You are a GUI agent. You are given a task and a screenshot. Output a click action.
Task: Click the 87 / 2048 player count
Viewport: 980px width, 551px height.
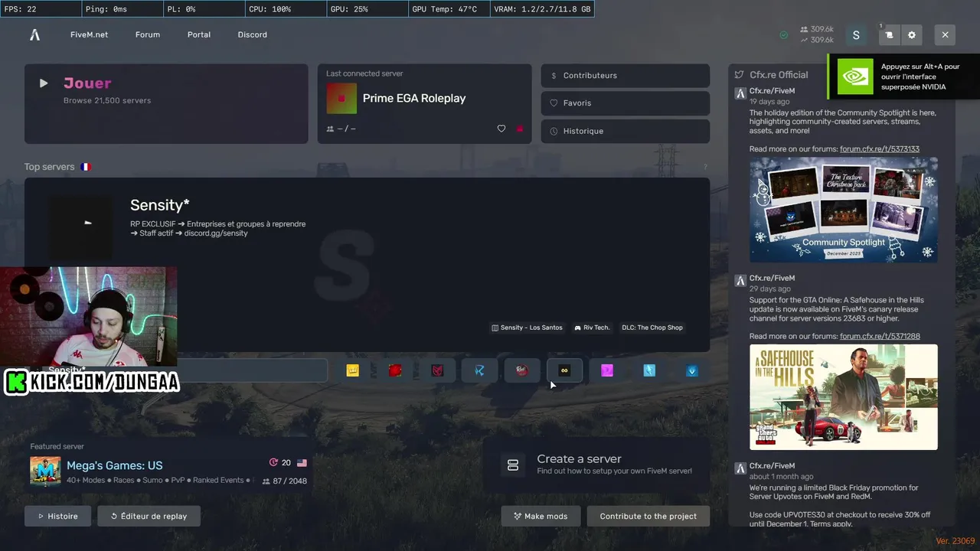tap(284, 481)
